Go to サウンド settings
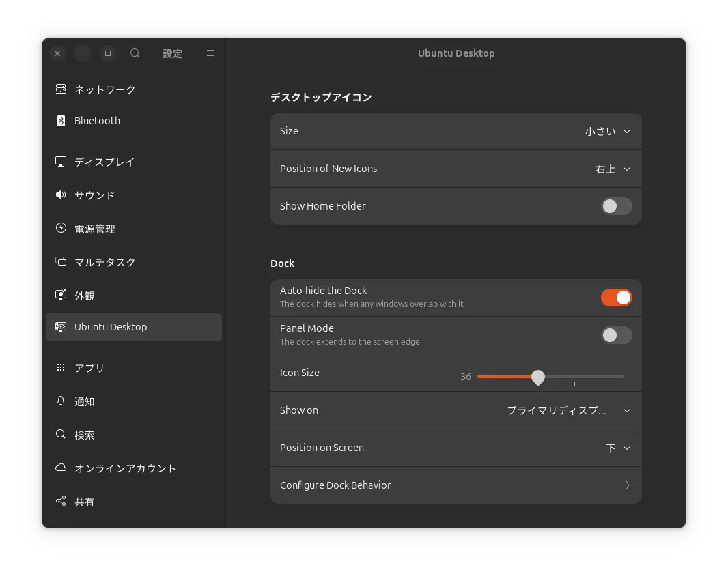 pos(134,195)
